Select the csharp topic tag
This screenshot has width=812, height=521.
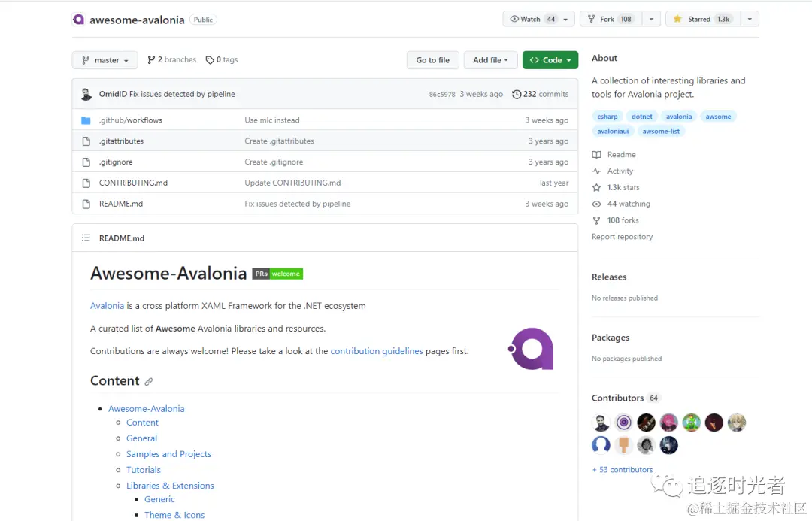607,117
